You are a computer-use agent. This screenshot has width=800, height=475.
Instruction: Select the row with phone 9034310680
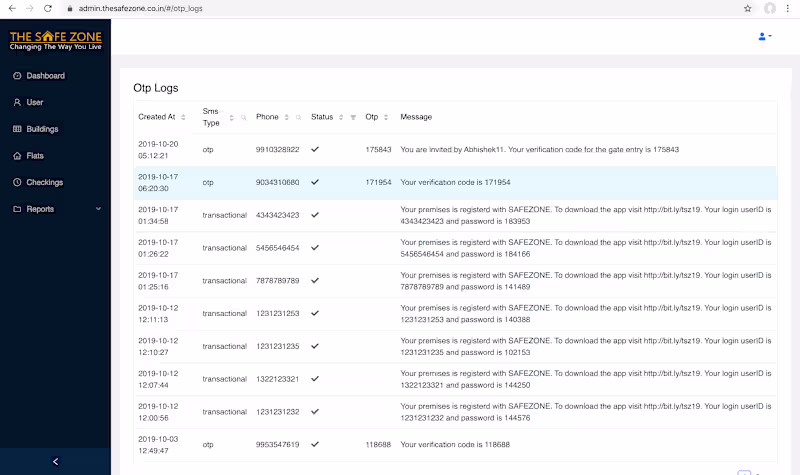click(x=277, y=183)
